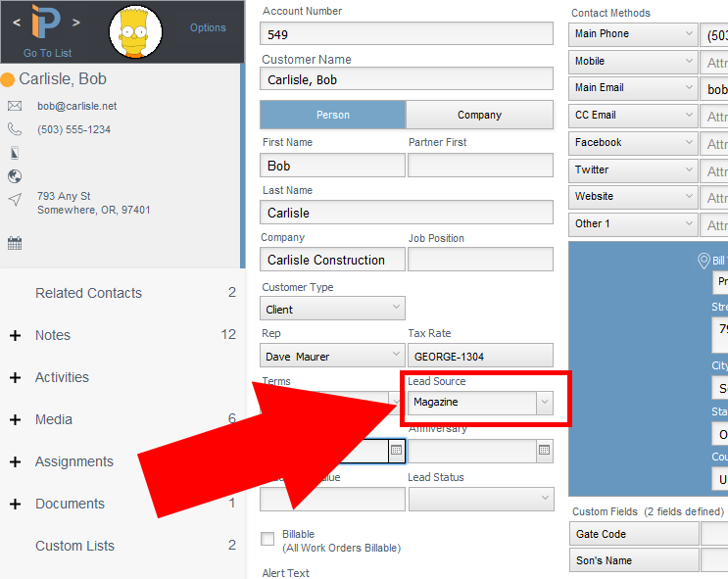Open the Lead Source dropdown arrow
Viewport: 728px width, 579px height.
tap(545, 403)
